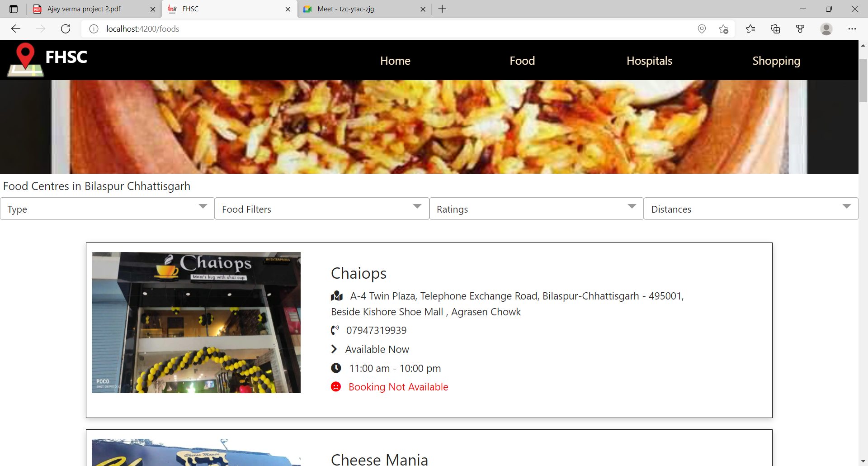Click the browser rewards shield icon

(800, 29)
